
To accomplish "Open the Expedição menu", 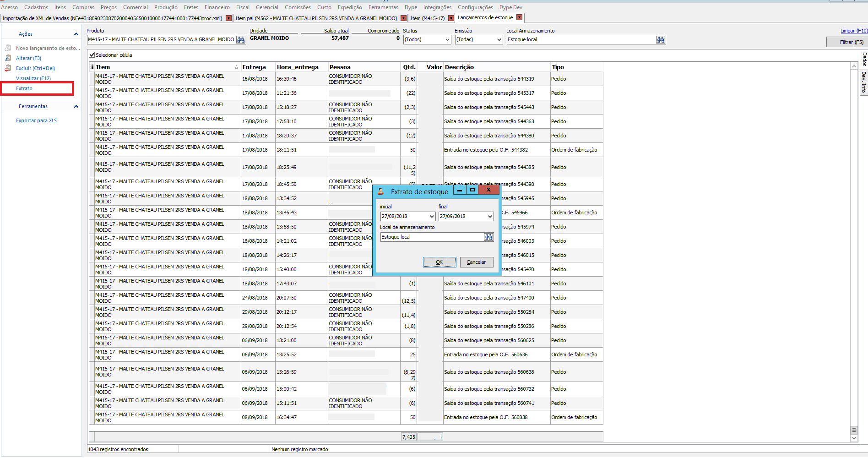I will click(350, 7).
